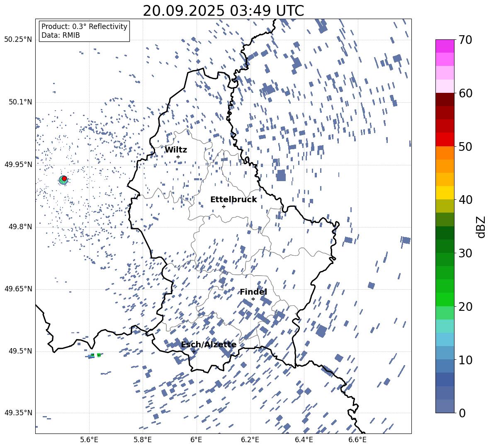
Task: Click the red radar site marker
Action: click(x=64, y=179)
